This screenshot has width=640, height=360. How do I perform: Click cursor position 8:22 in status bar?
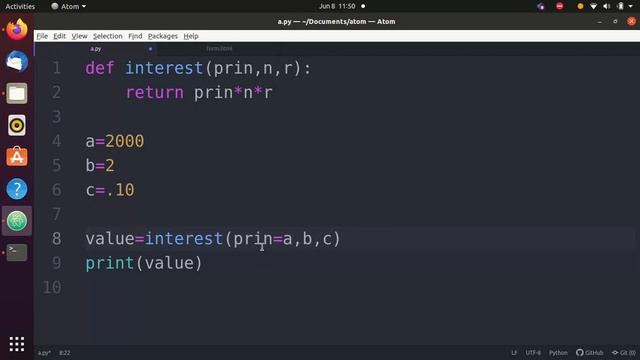click(x=65, y=353)
